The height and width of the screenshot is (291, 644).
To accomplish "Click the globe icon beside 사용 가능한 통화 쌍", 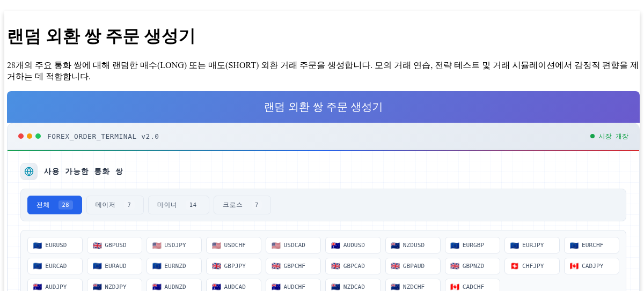I will [29, 171].
